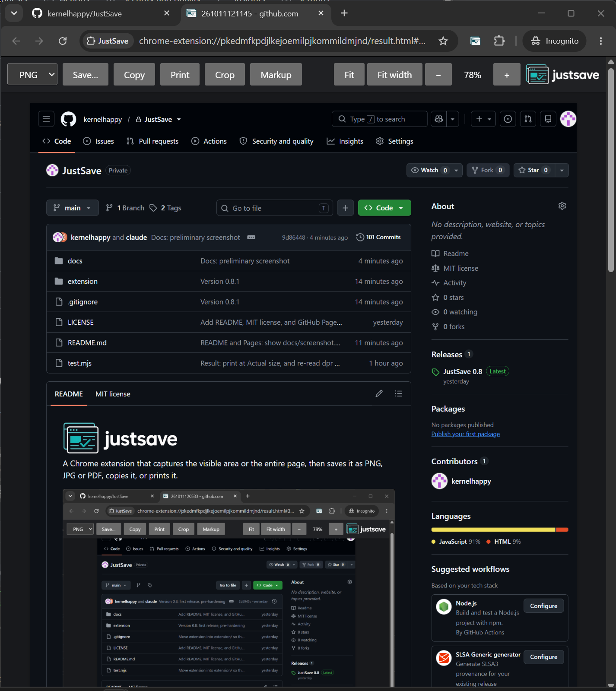Click the GitHub search field
The width and height of the screenshot is (616, 691).
[x=379, y=119]
